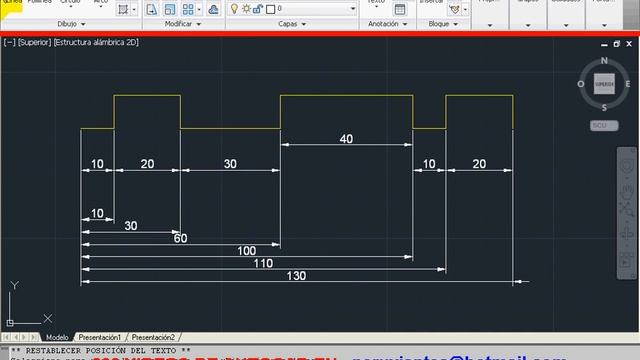Viewport: 640px width, 360px height.
Task: Restore the drawing viewport window
Action: pyautogui.click(x=616, y=44)
